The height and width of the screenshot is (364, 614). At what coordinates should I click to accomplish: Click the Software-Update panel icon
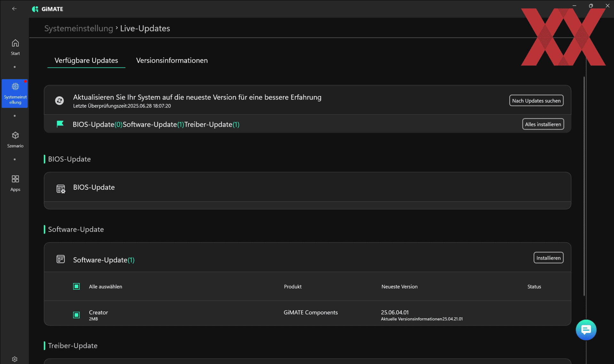point(60,259)
